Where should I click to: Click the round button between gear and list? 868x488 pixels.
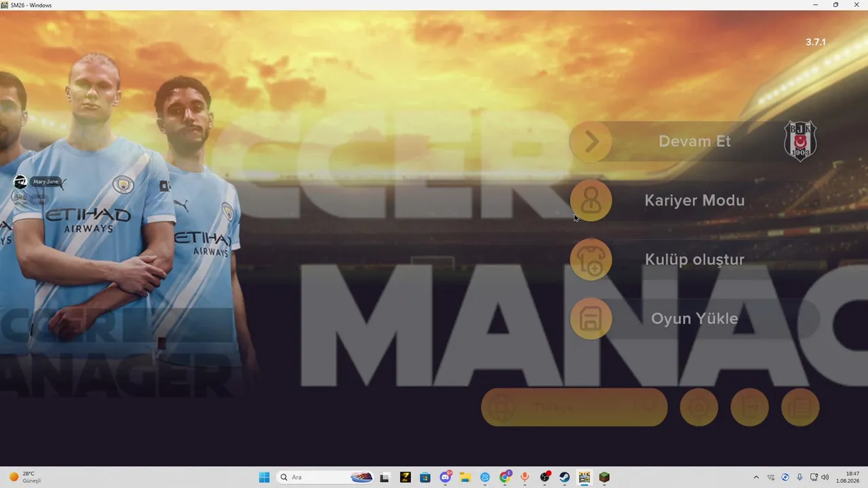tap(749, 407)
